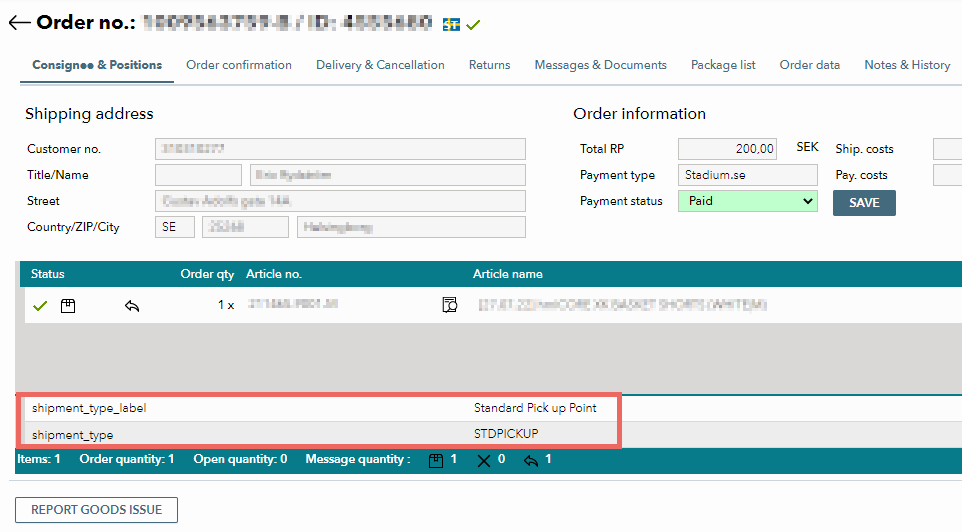Click the Street input field
This screenshot has width=962, height=532.
(x=340, y=201)
